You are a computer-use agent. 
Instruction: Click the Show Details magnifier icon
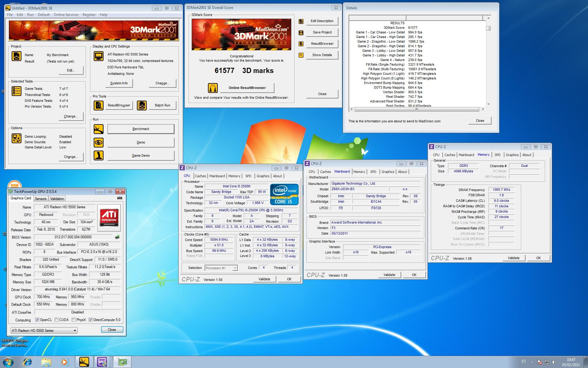click(301, 55)
